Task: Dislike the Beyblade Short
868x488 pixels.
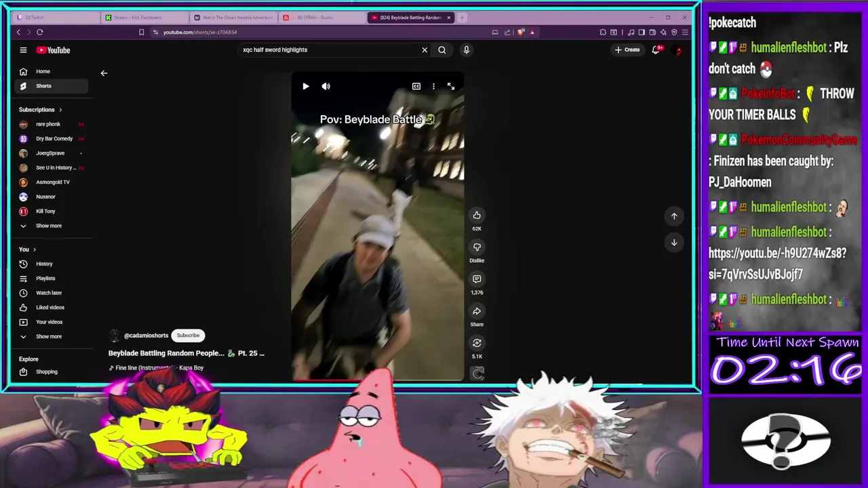Action: click(477, 247)
